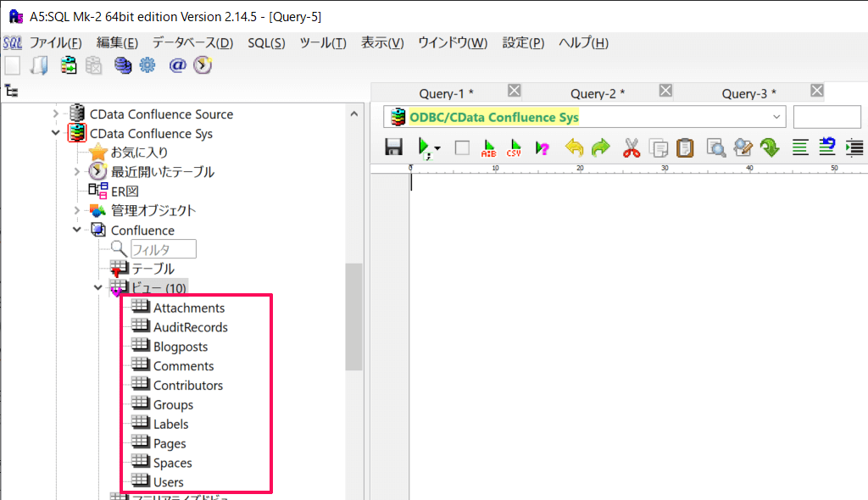Switch to the Query-3 tab

(748, 93)
